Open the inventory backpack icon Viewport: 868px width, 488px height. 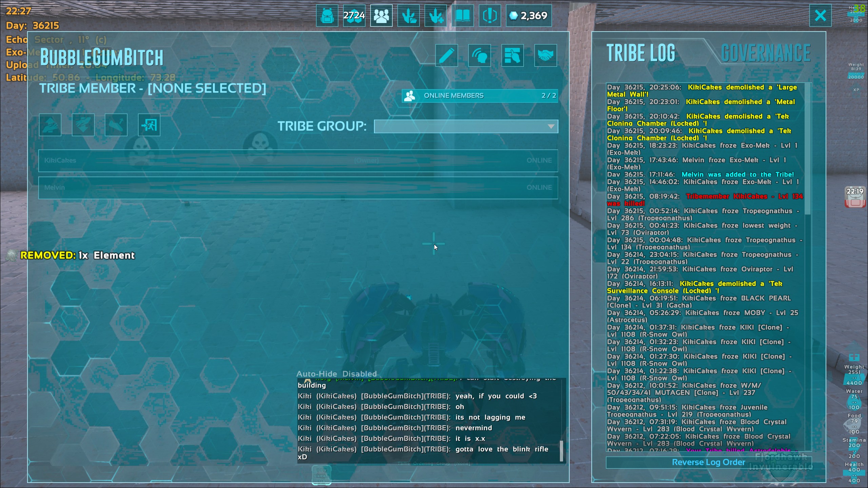327,16
